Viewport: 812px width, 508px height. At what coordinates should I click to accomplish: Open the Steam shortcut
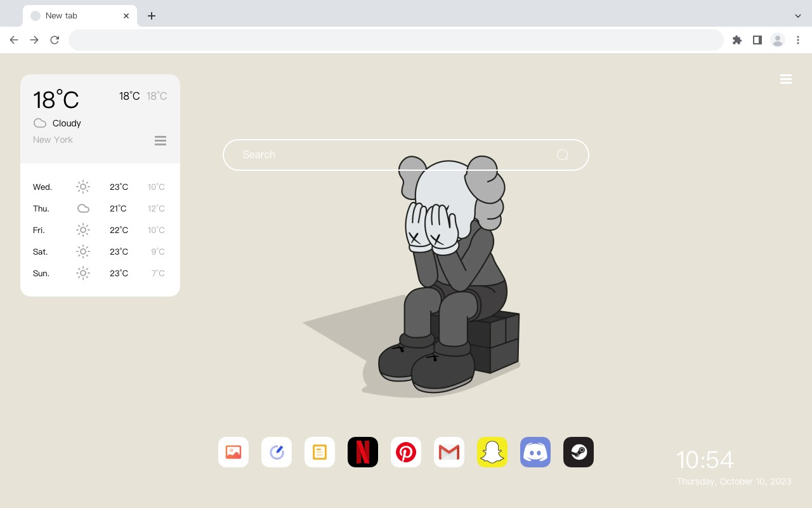click(579, 452)
